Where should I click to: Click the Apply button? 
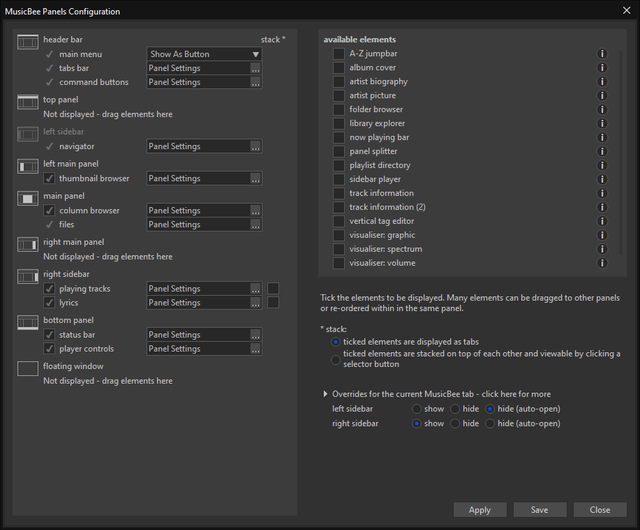[480, 510]
